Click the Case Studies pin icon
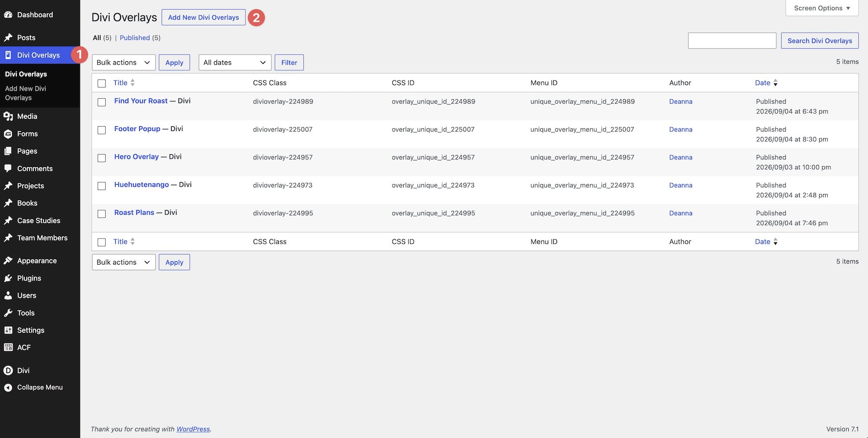This screenshot has width=868, height=438. (x=8, y=221)
